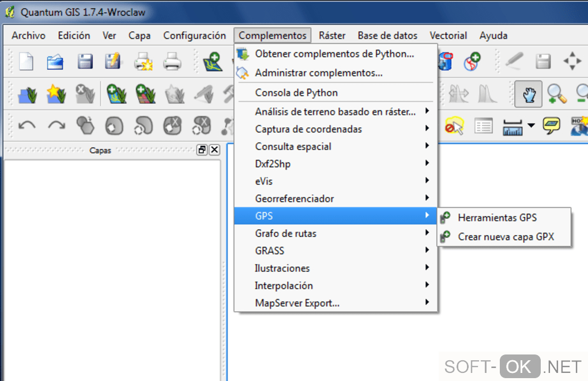Click the add SpatiaLite layer icon
Viewport: 588px width, 381px height.
[x=445, y=62]
